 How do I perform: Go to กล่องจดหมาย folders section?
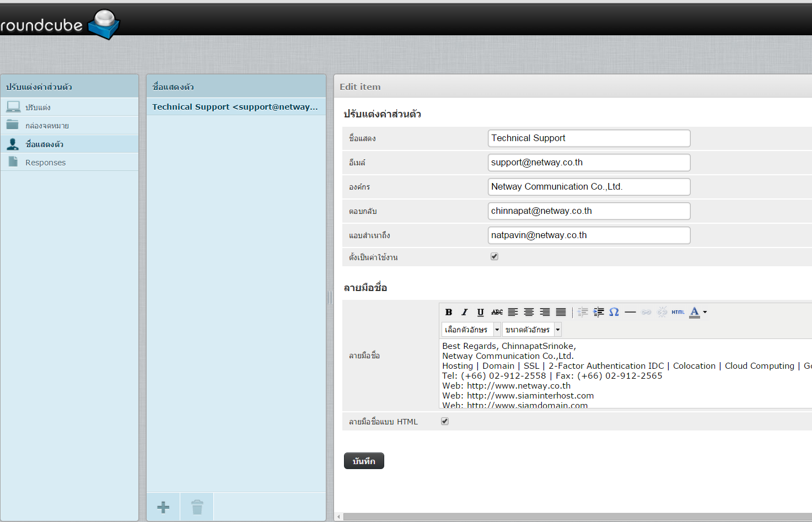[47, 126]
